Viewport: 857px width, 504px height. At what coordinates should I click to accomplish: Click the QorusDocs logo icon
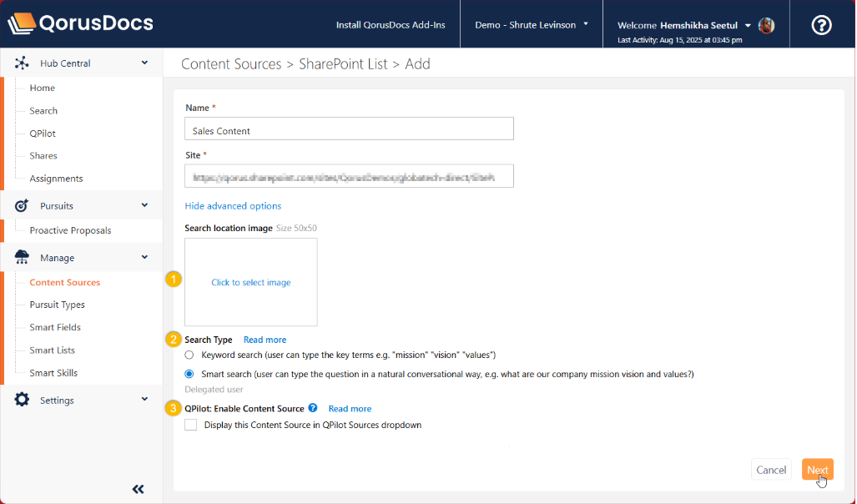pos(23,23)
